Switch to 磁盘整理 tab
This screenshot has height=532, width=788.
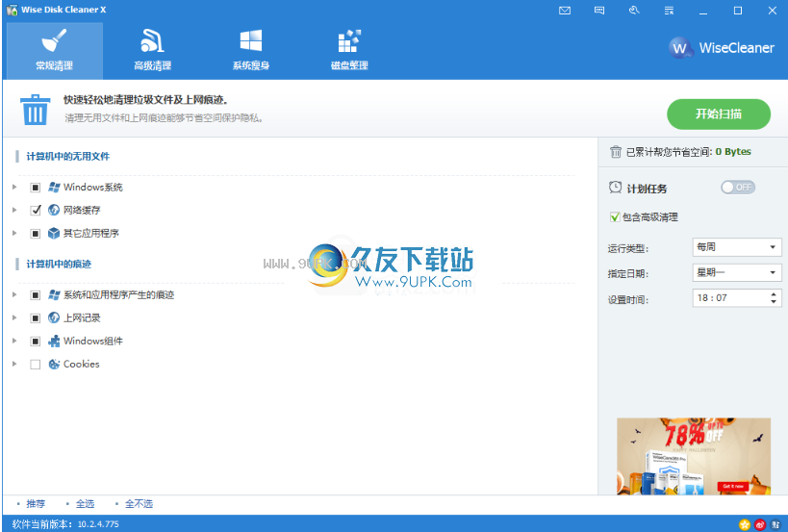coord(349,51)
